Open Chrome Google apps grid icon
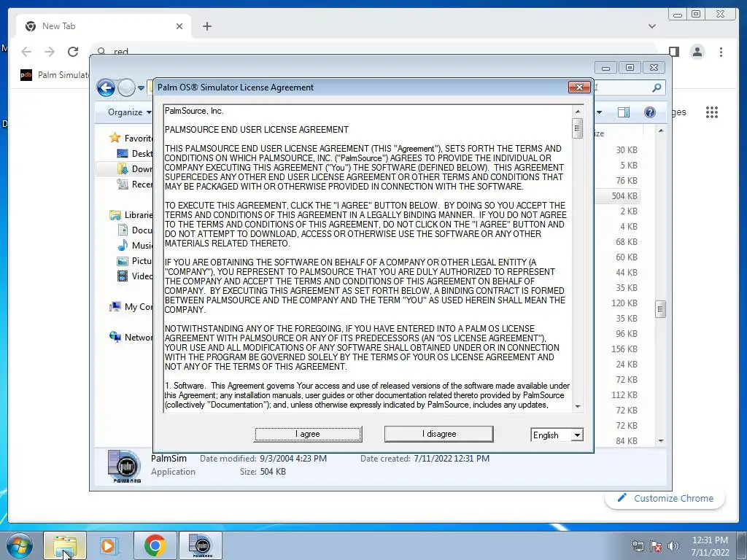This screenshot has height=560, width=747. 712,112
